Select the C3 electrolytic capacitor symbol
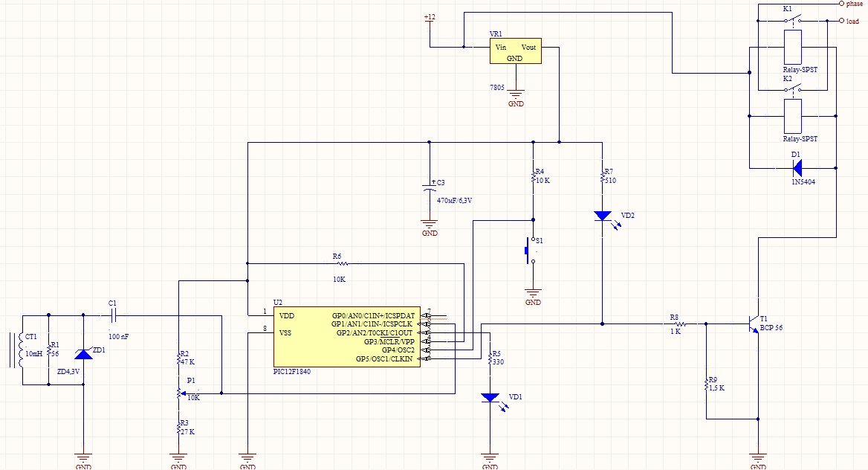868x470 pixels. 430,187
